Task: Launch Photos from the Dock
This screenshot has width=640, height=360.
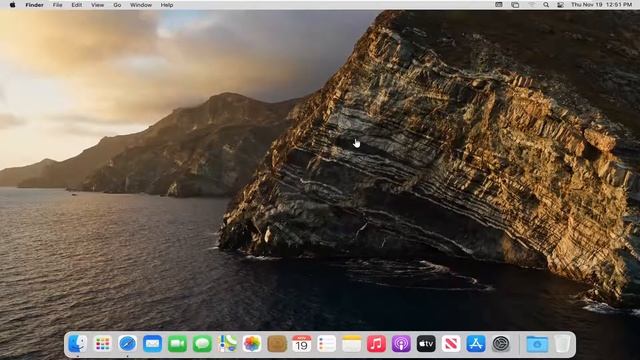Action: [x=252, y=344]
